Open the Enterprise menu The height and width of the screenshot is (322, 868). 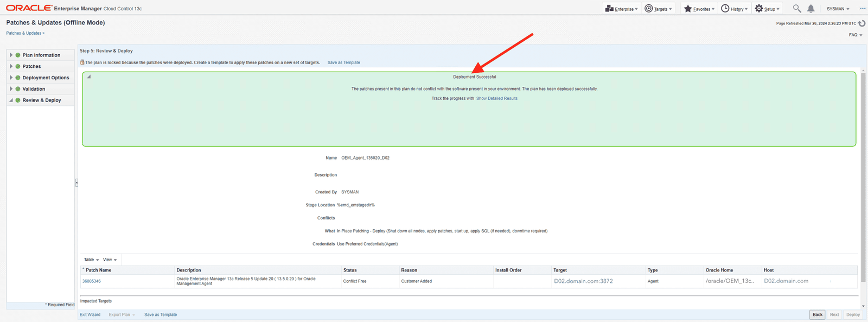(x=622, y=9)
